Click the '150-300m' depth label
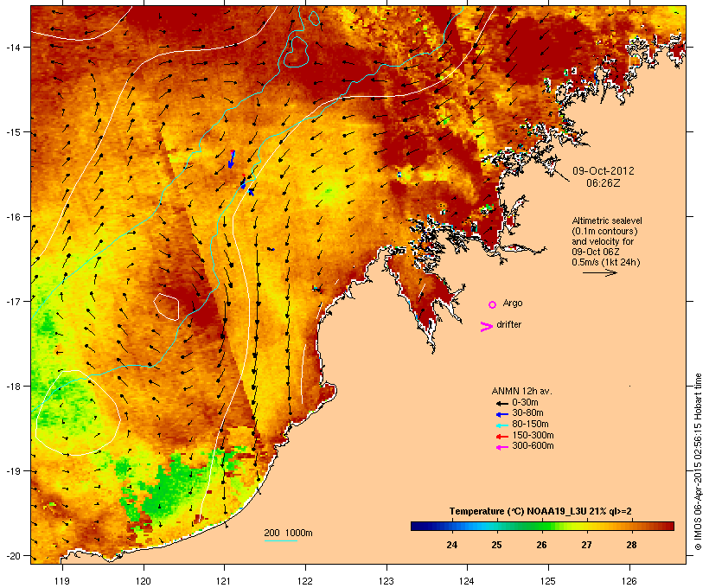 533,435
